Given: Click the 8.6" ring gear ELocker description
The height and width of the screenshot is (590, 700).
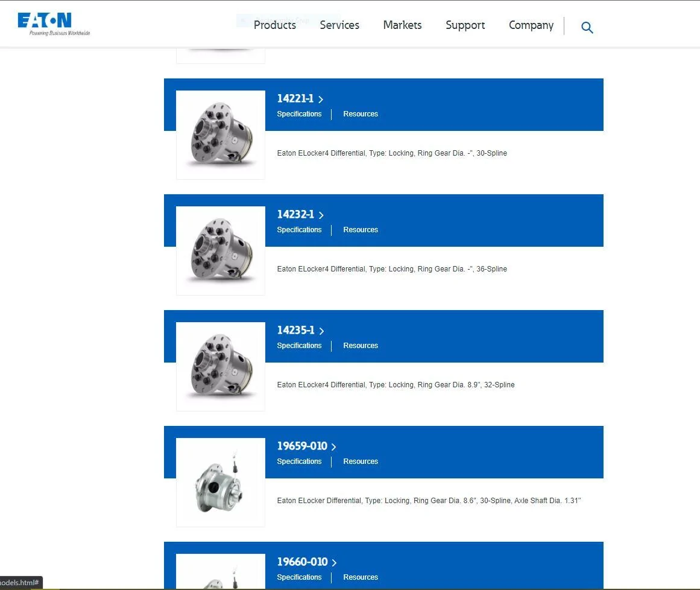Looking at the screenshot, I should [x=429, y=501].
